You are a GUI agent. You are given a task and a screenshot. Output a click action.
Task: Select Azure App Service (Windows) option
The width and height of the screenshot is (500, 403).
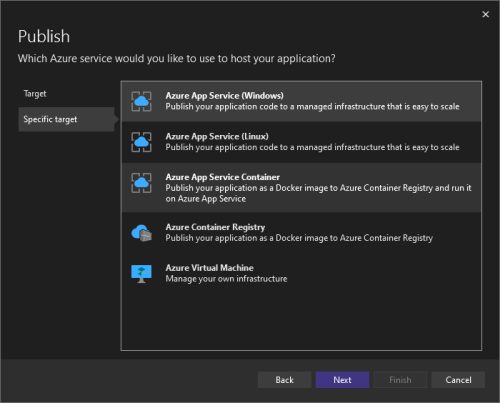coord(301,101)
